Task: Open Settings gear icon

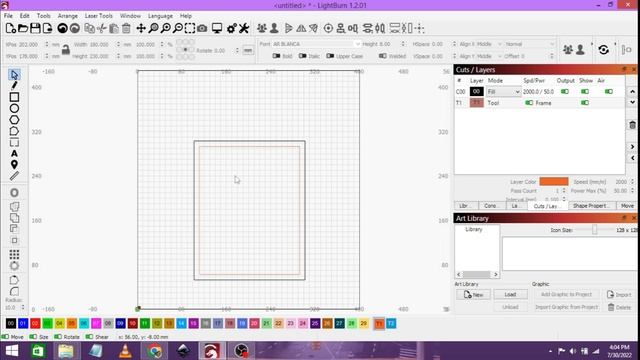Action: pyautogui.click(x=231, y=28)
